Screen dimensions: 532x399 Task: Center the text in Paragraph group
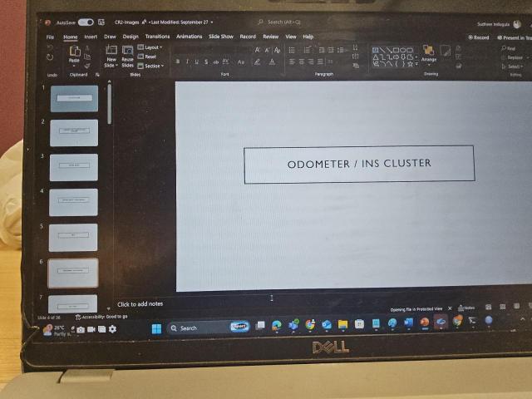301,62
